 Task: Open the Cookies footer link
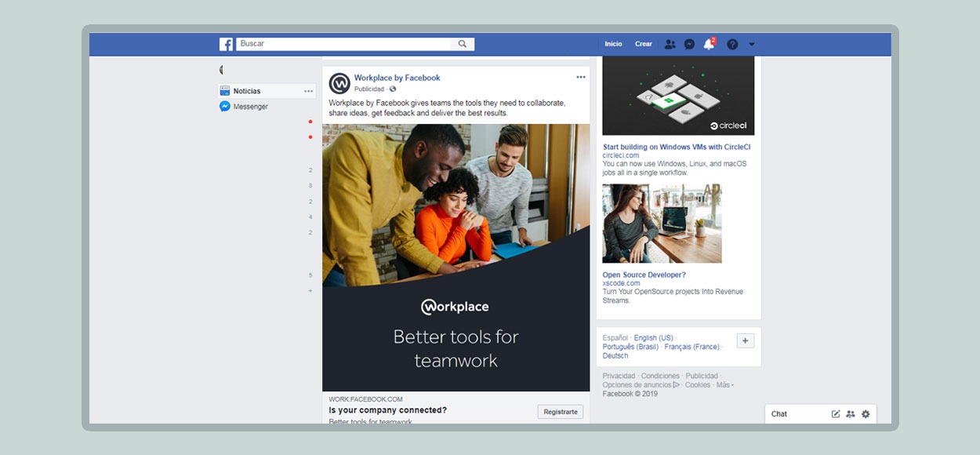(x=698, y=385)
